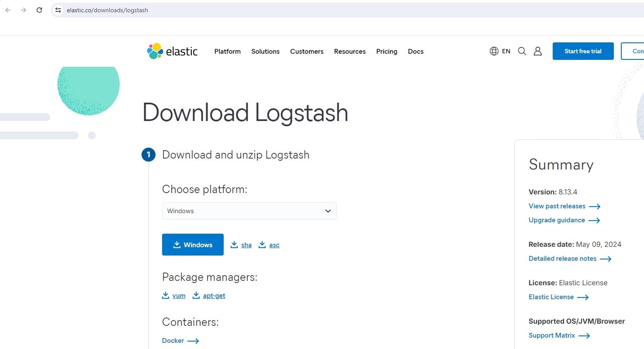The height and width of the screenshot is (349, 644).
Task: Click the Version: 8.13.4 text
Action: (553, 192)
